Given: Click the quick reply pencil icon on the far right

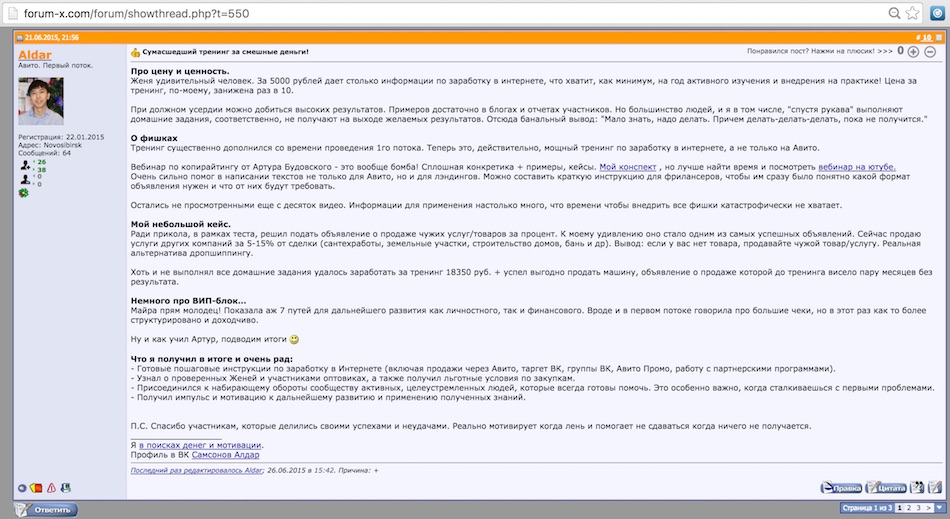Looking at the screenshot, I should point(935,487).
